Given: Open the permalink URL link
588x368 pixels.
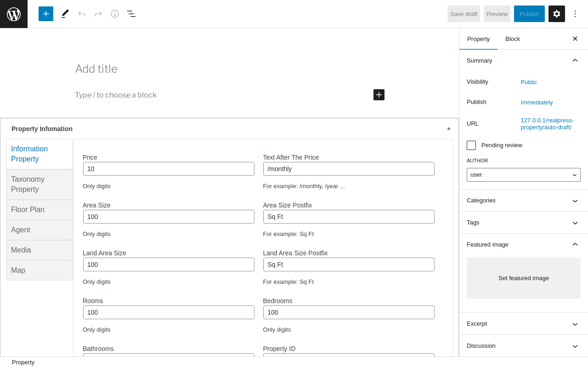Looking at the screenshot, I should coord(547,124).
